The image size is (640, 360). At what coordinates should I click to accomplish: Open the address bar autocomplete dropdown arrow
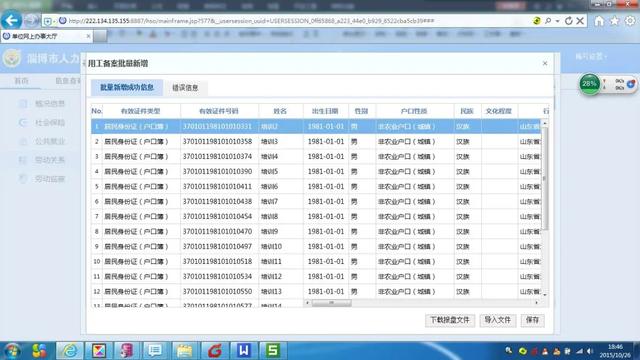pos(558,21)
